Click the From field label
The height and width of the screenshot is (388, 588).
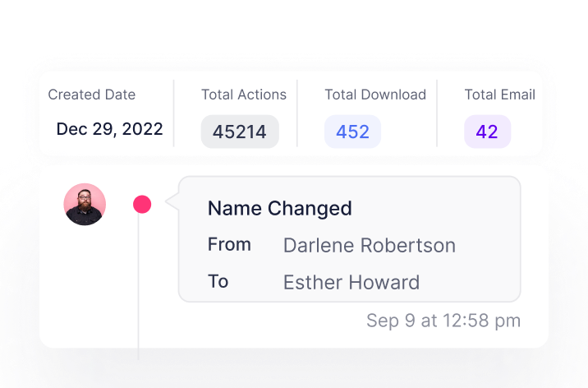point(229,245)
